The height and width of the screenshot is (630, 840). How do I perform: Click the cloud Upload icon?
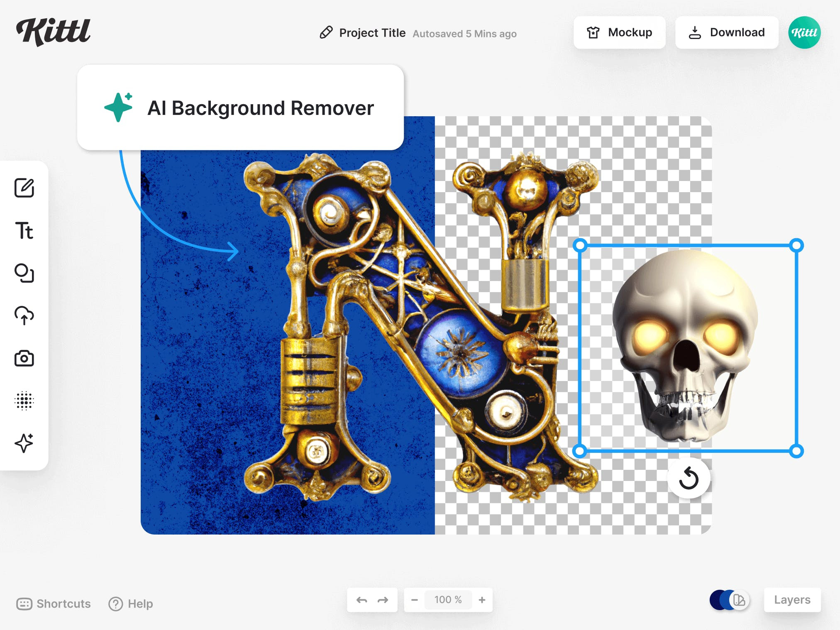[24, 315]
